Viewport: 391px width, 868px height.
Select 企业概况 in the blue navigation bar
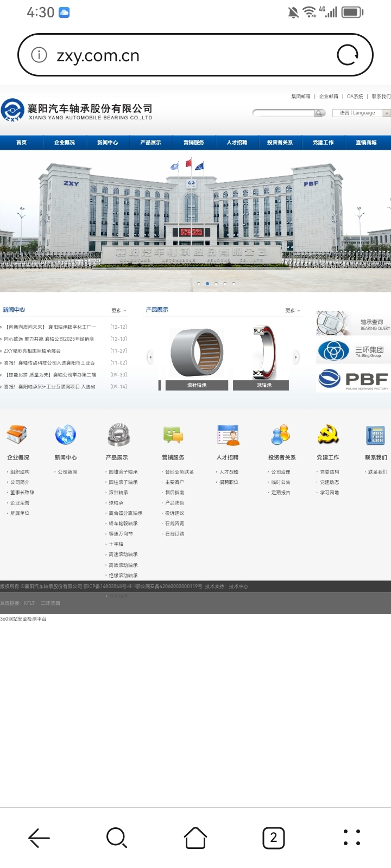point(65,143)
